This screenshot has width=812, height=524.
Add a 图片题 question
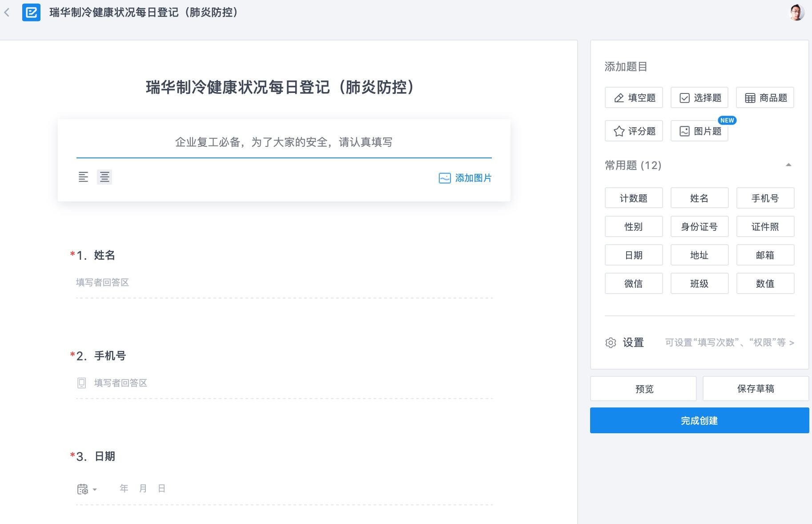(x=699, y=131)
